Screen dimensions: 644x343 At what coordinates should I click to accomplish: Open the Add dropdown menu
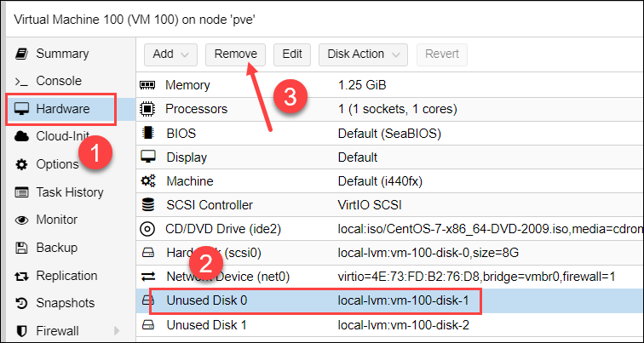[170, 54]
